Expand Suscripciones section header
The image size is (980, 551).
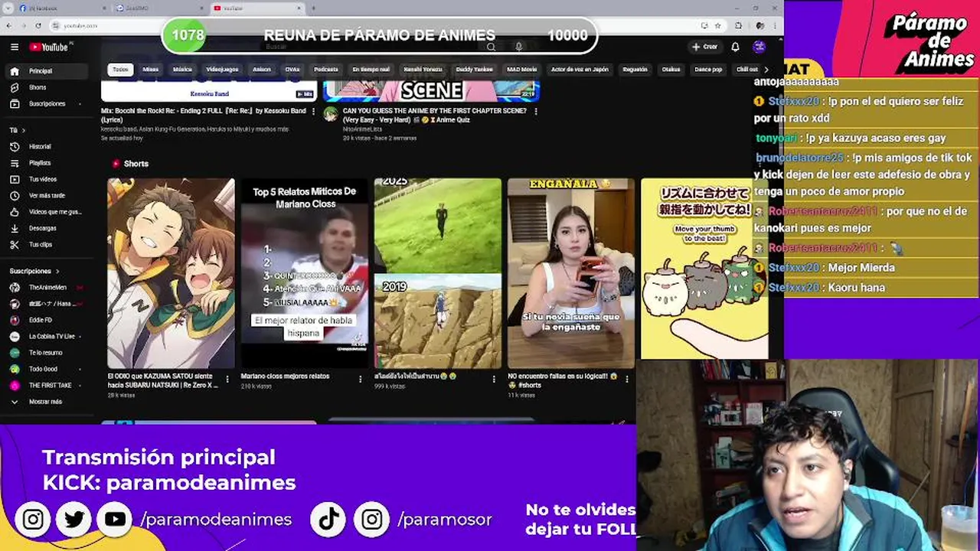(34, 271)
